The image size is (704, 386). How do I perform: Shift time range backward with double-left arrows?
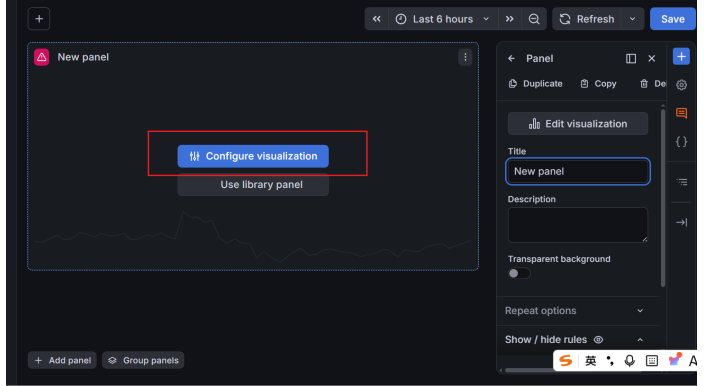click(x=377, y=19)
